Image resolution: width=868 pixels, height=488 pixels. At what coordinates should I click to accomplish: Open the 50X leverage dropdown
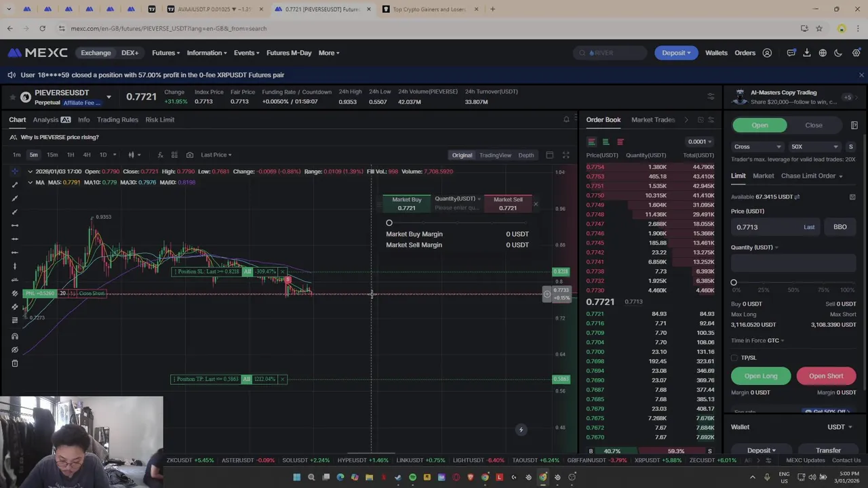(814, 146)
